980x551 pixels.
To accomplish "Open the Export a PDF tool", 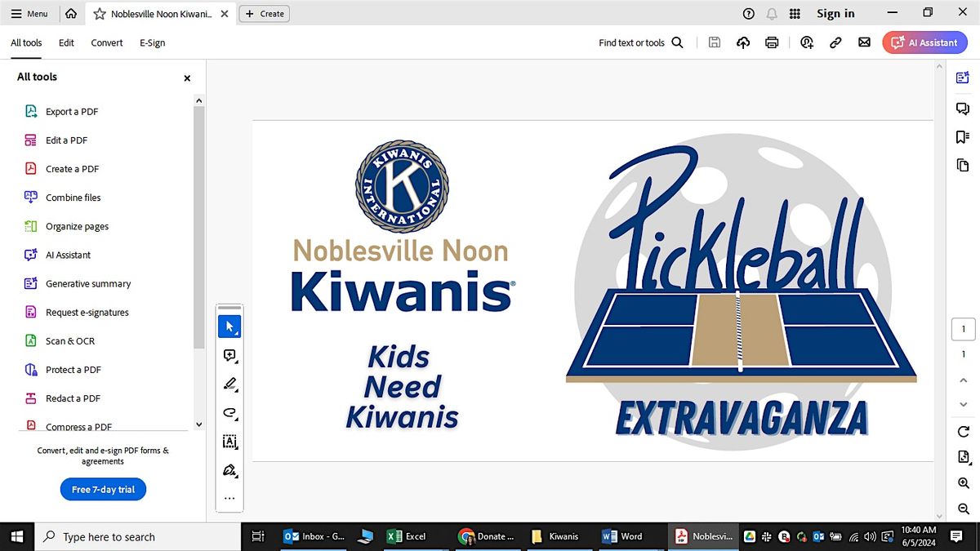I will pyautogui.click(x=72, y=112).
